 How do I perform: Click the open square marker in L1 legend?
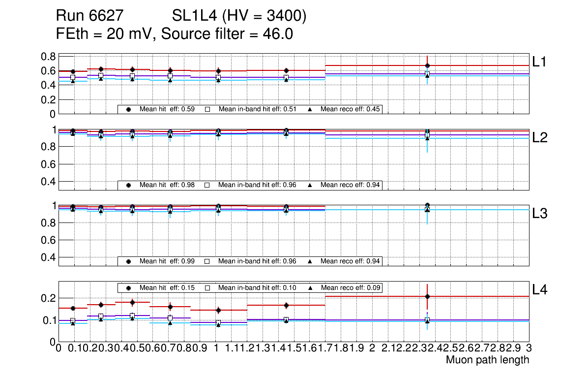tap(207, 109)
